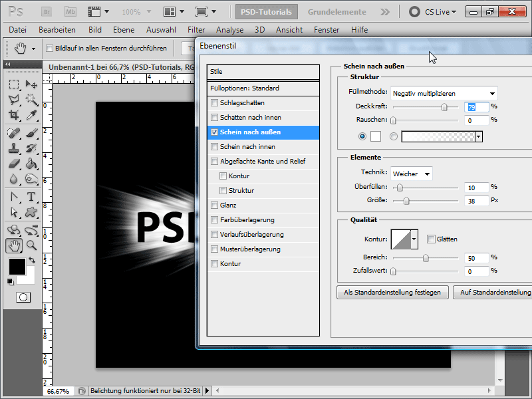This screenshot has width=532, height=399.
Task: Open the glow gradient picker arrow
Action: (x=478, y=137)
